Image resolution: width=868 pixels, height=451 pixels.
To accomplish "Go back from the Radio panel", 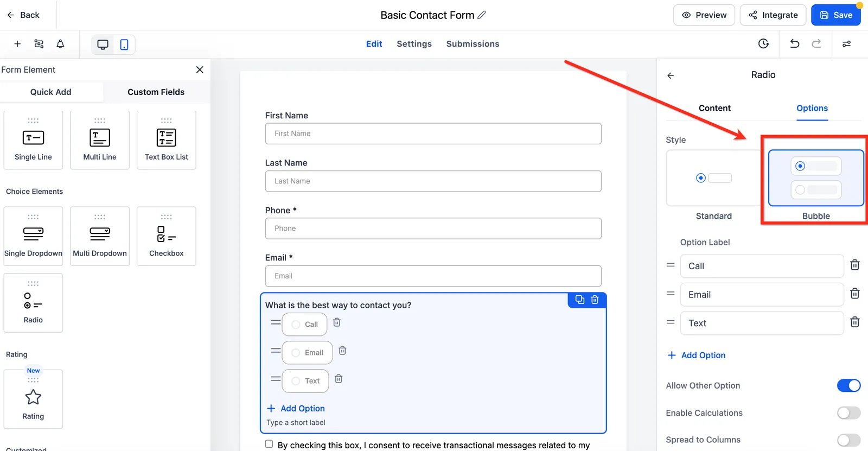I will click(671, 75).
